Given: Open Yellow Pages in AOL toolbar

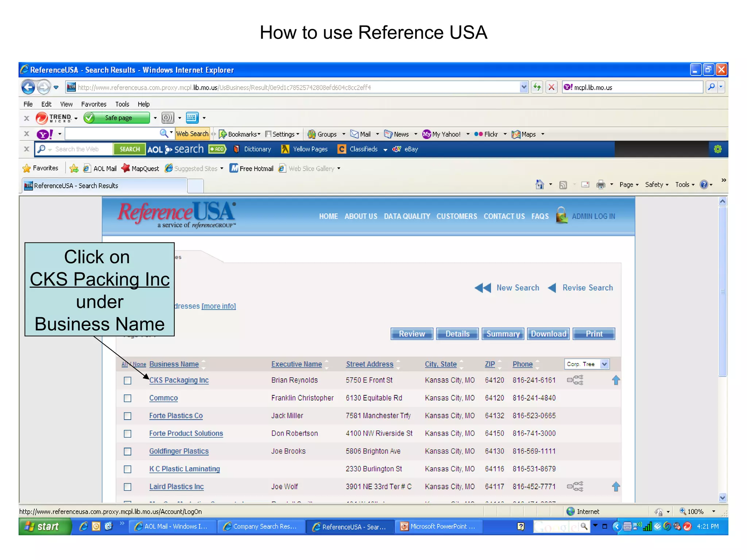Looking at the screenshot, I should point(305,149).
